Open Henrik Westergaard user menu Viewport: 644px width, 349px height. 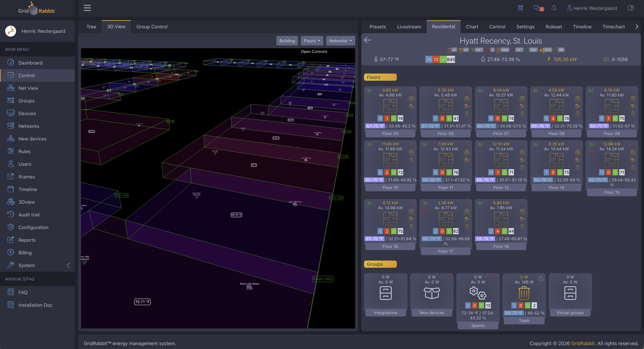(592, 8)
